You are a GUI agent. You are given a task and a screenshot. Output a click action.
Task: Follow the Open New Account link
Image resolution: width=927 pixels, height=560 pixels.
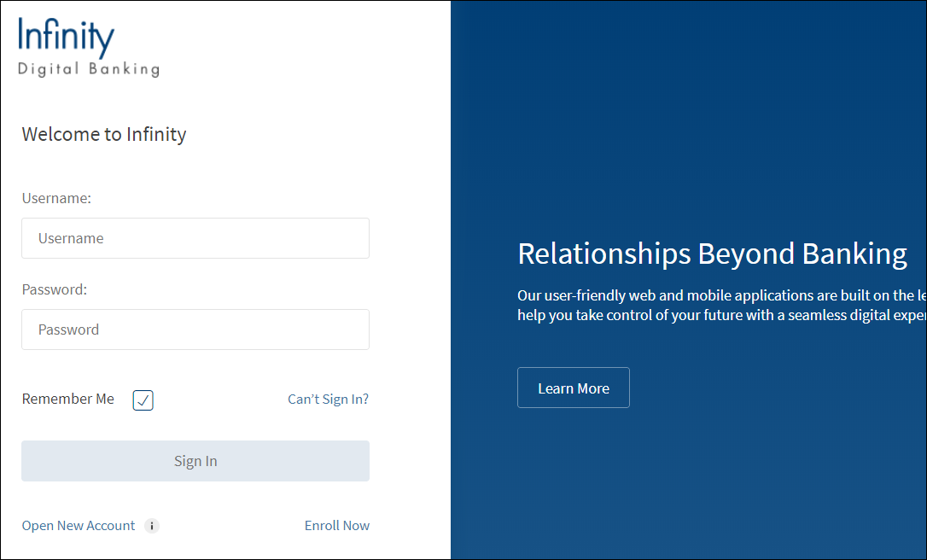click(79, 526)
